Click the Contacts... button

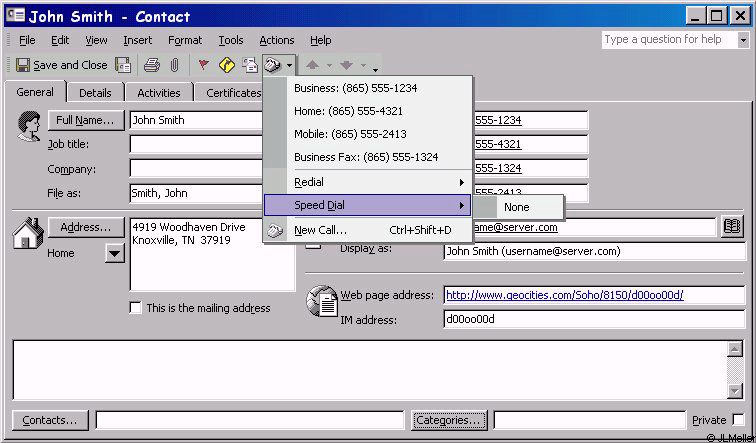pyautogui.click(x=50, y=420)
